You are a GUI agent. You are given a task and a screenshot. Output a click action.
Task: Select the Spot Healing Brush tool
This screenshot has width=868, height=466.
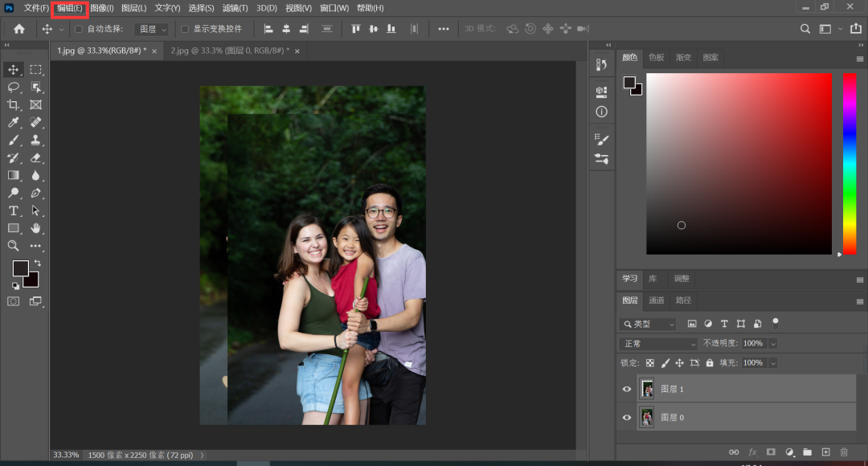click(x=36, y=122)
